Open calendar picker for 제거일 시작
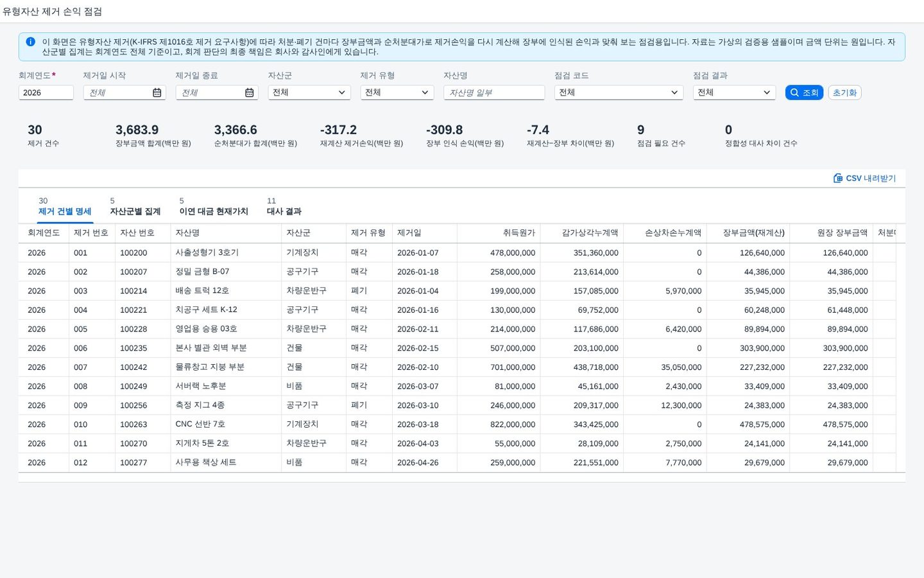The image size is (924, 578). 157,92
